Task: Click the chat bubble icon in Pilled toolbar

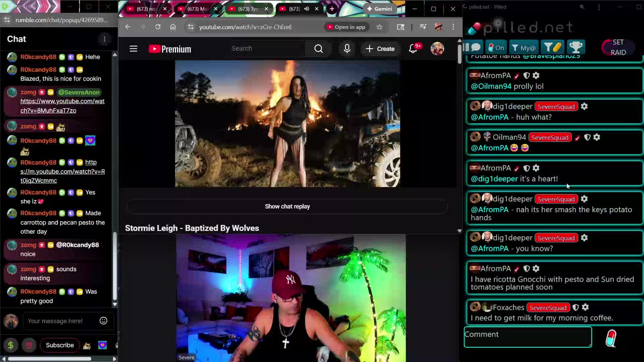Action: click(x=475, y=47)
